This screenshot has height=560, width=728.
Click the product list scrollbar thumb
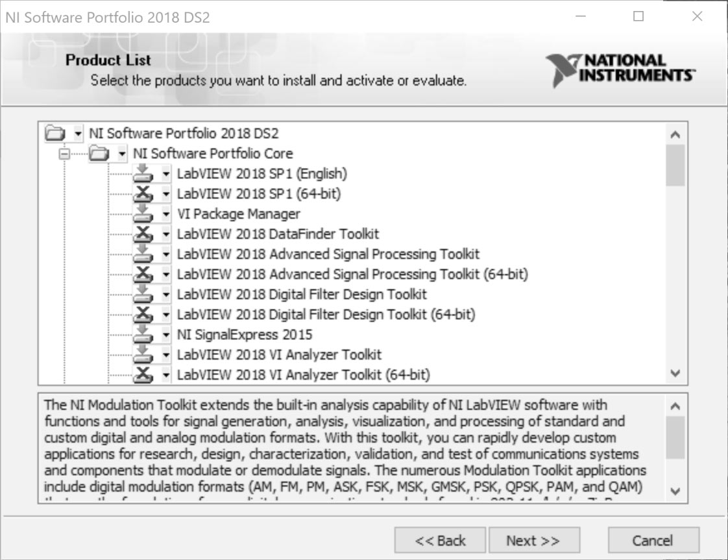click(675, 165)
